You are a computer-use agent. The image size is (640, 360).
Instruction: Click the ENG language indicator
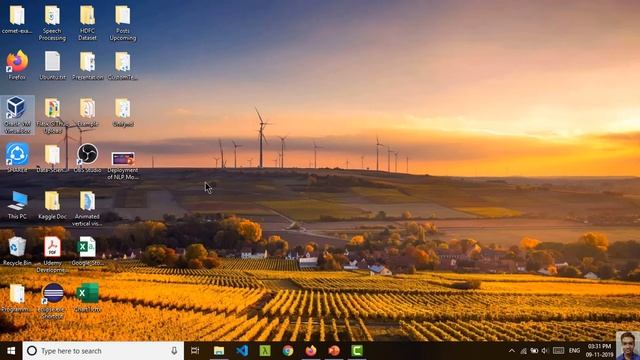tap(574, 351)
